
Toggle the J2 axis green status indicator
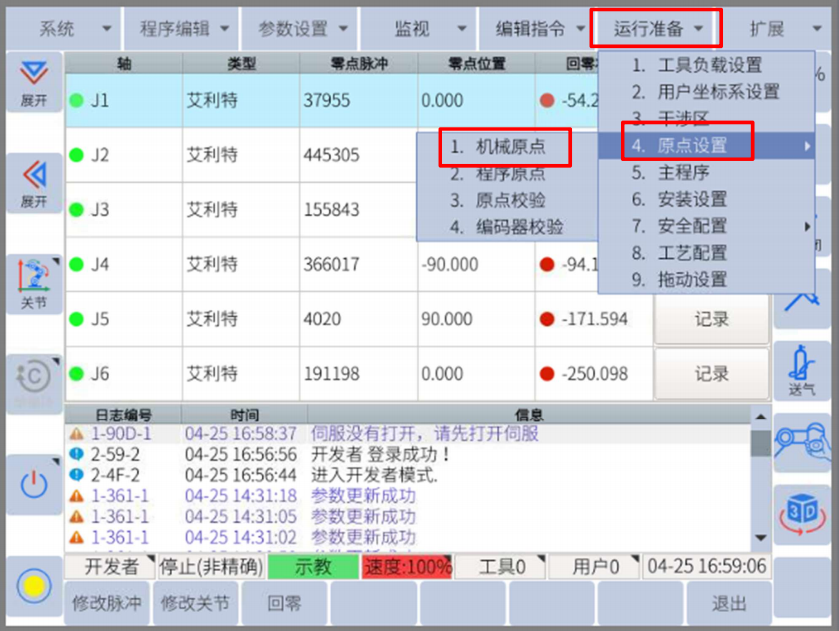pos(76,155)
